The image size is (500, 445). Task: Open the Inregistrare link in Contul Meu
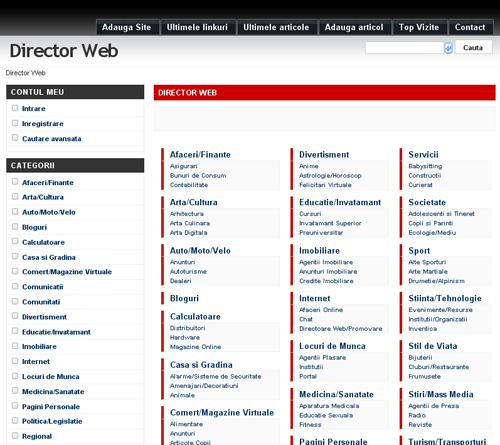(x=43, y=124)
